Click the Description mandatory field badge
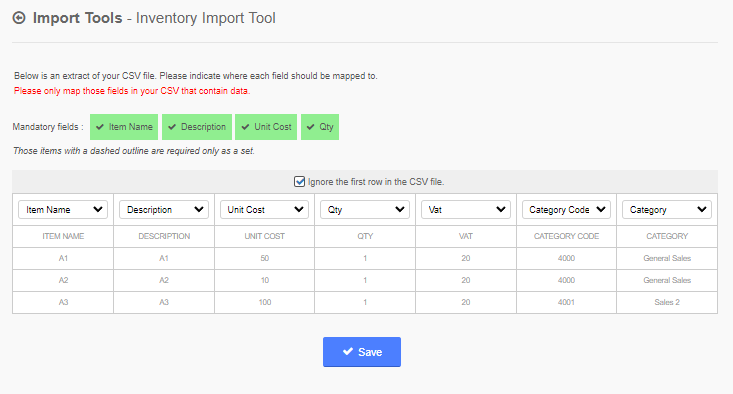Screen dimensions: 733x394 point(197,127)
